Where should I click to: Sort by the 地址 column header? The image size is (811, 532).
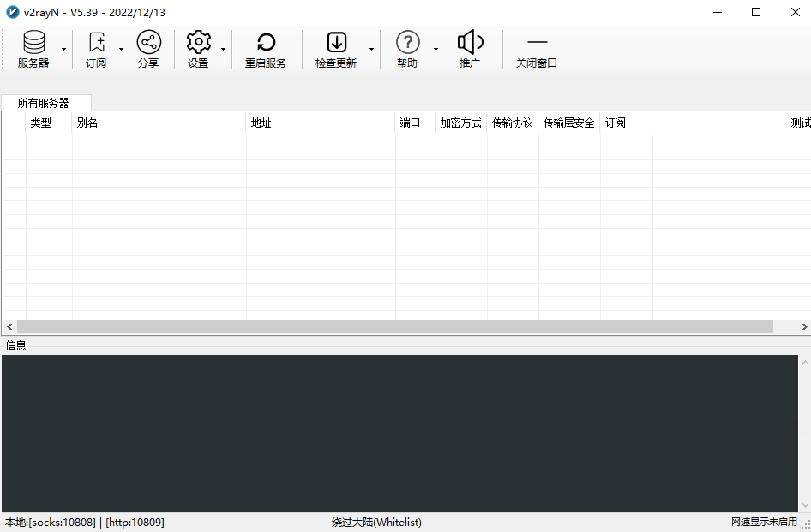point(320,123)
